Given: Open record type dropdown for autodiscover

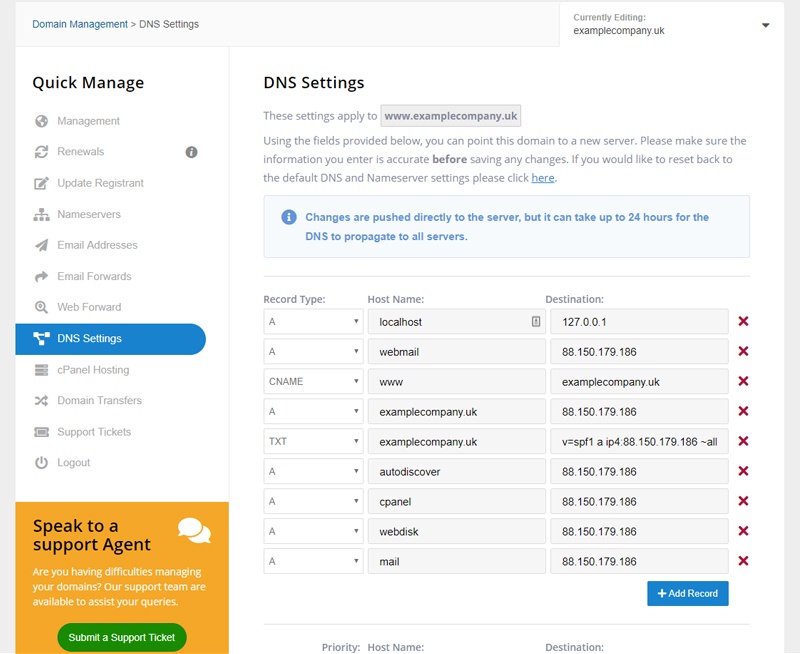Looking at the screenshot, I should [313, 471].
